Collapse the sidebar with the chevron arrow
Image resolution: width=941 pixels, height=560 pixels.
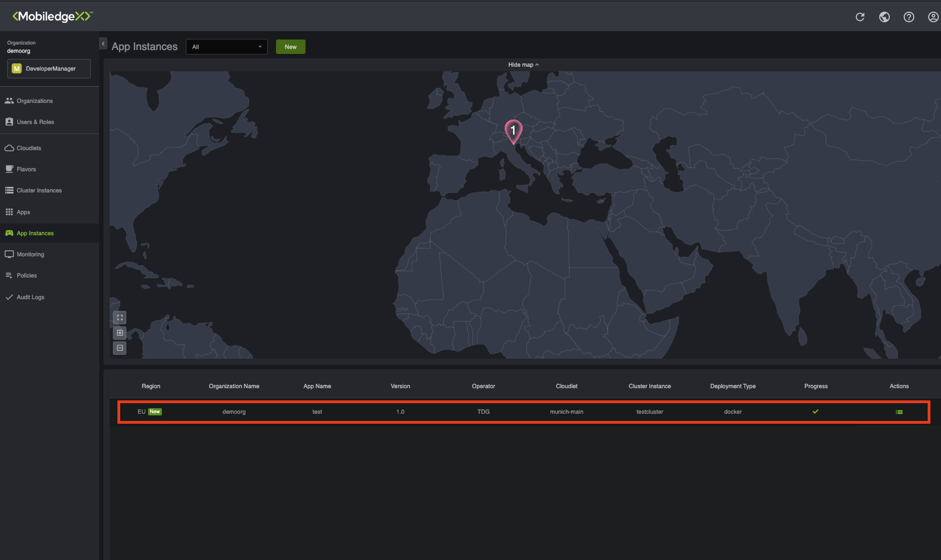(x=103, y=43)
